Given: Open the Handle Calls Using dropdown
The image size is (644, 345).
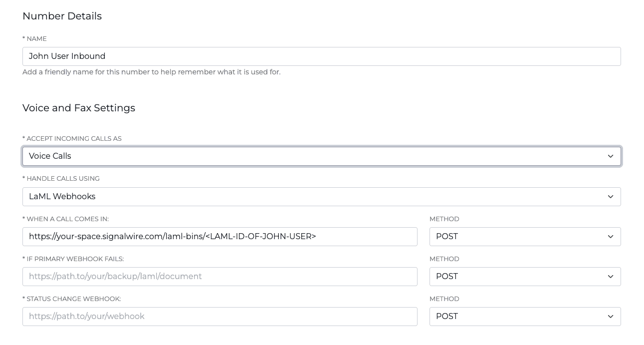Looking at the screenshot, I should (x=321, y=197).
